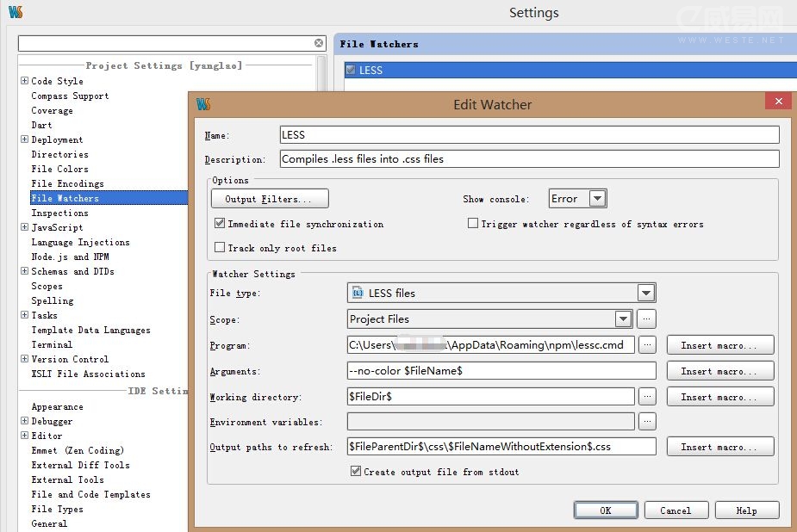Expand Deployment tree node
Screen dimensions: 797x532
pos(24,139)
